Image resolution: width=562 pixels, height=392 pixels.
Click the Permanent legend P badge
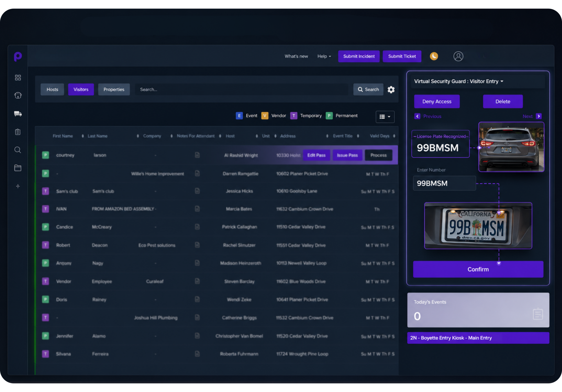coord(329,116)
